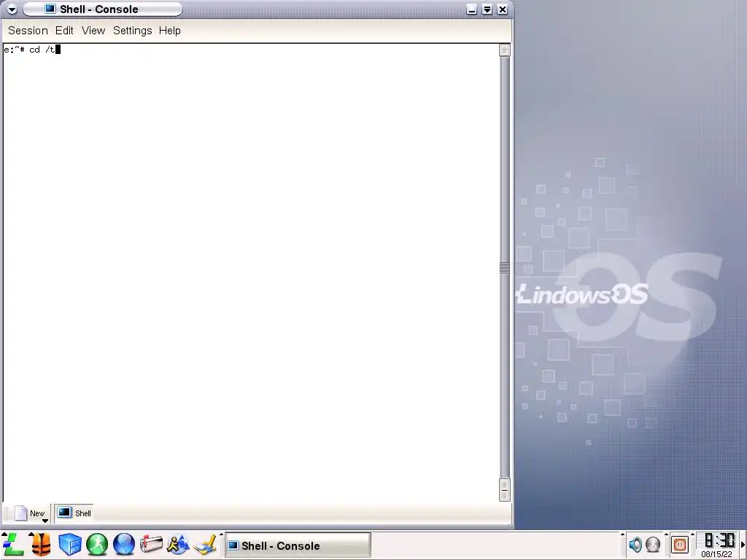747x560 pixels.
Task: Open the Help menu
Action: pos(169,31)
